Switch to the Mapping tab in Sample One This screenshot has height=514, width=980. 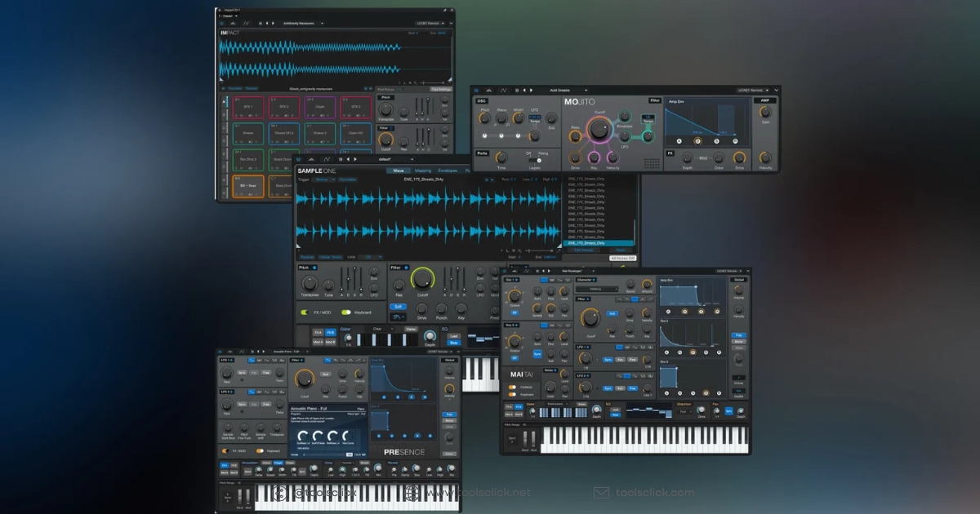[423, 171]
